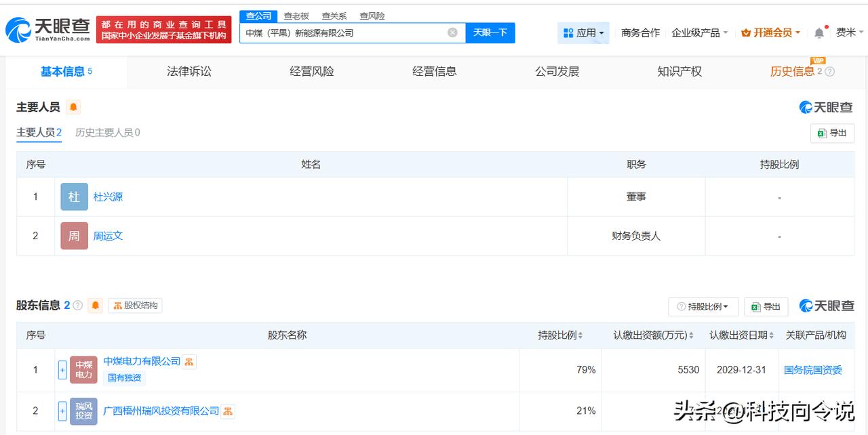Switch to the 公司发展 tab
This screenshot has height=435, width=868.
click(x=557, y=72)
